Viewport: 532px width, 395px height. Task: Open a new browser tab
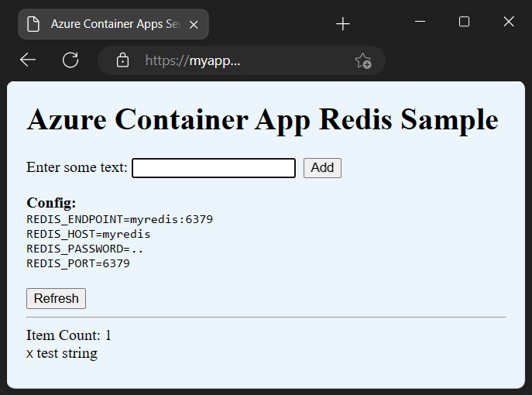click(x=343, y=24)
